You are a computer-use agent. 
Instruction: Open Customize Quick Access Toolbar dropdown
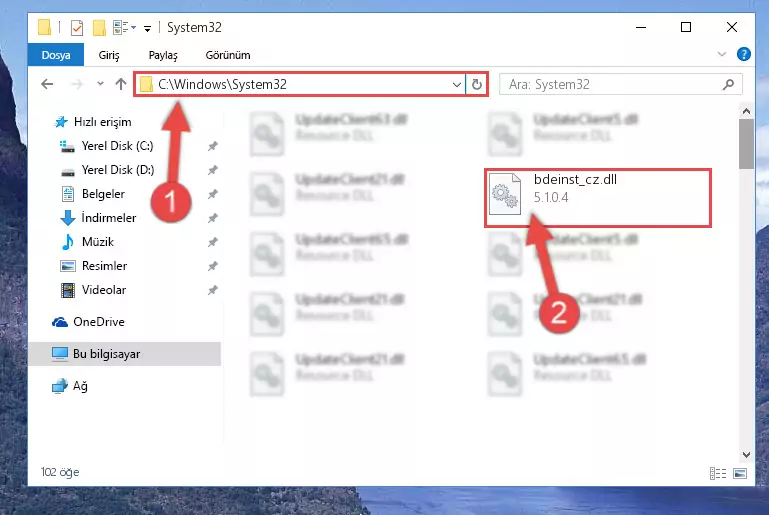(x=147, y=28)
